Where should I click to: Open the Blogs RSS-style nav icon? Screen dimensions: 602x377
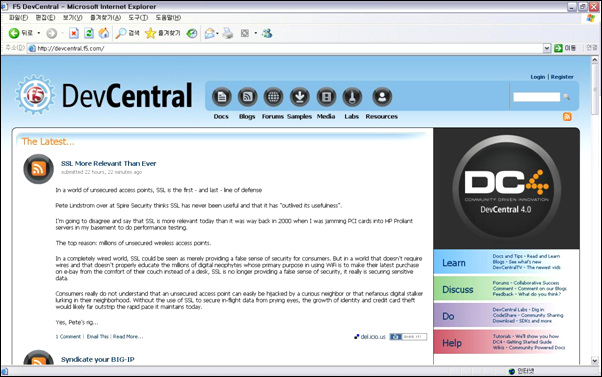pyautogui.click(x=248, y=97)
